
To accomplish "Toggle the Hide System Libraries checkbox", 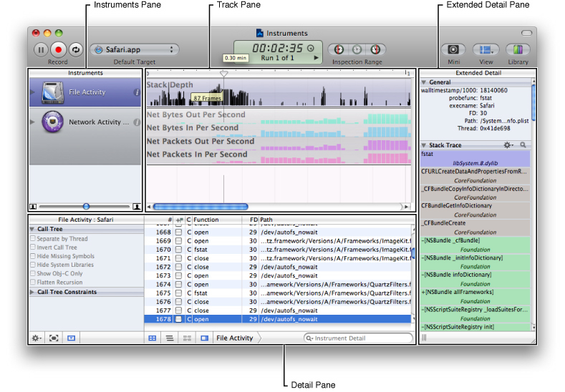I will (x=33, y=265).
